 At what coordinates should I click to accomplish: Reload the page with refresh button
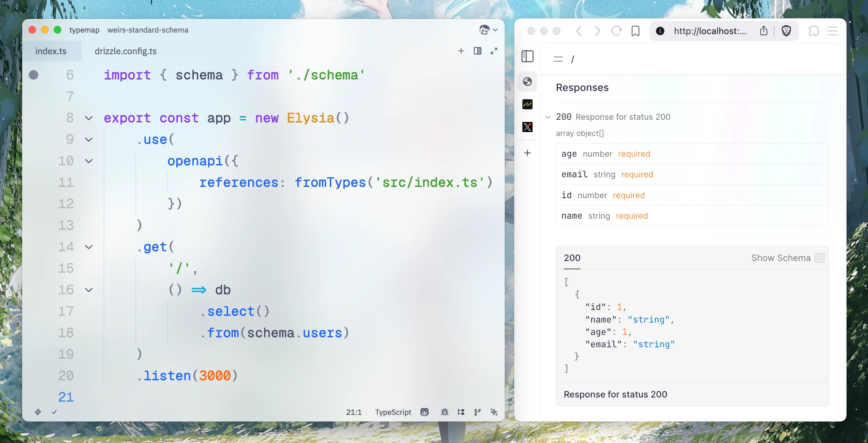616,31
